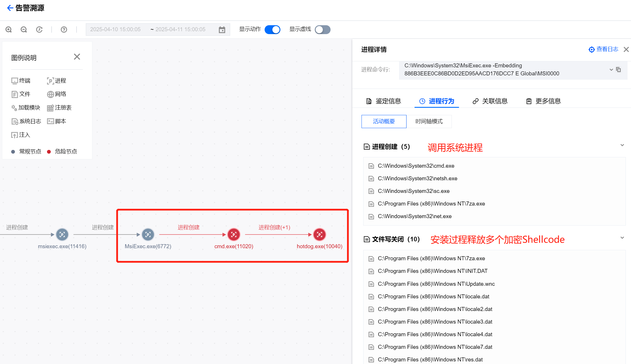
Task: Disable the 显示动作 toggle switch
Action: pos(272,30)
